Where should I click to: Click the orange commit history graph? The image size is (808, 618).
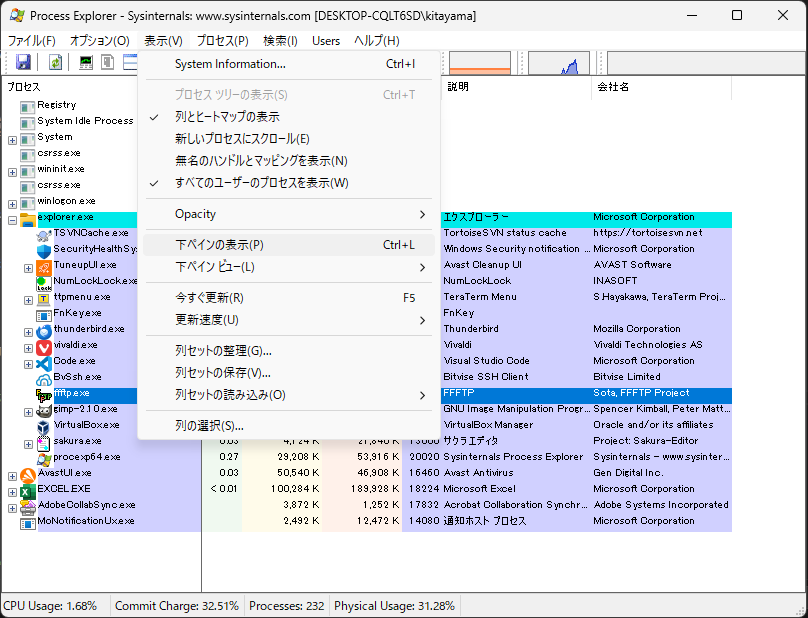(x=480, y=63)
